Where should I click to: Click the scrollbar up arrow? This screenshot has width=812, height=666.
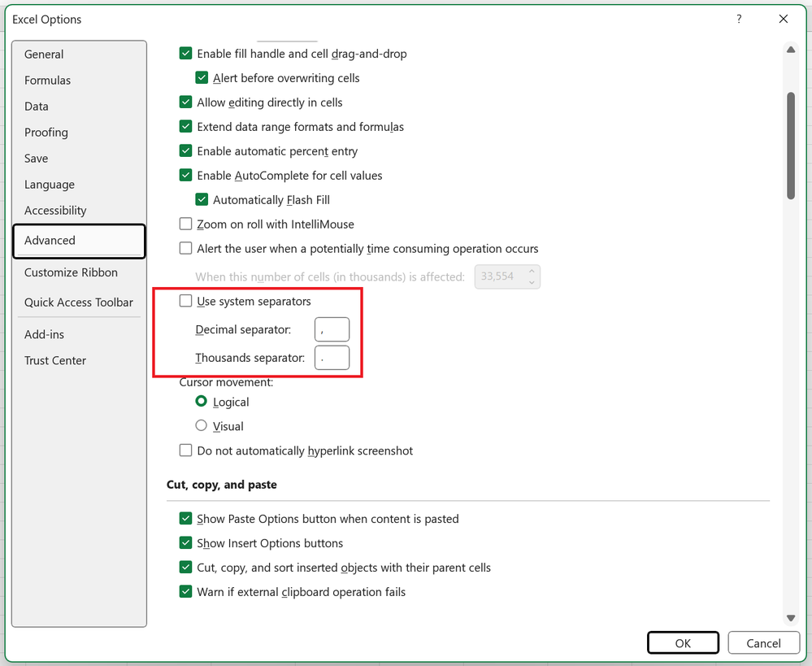click(x=791, y=50)
